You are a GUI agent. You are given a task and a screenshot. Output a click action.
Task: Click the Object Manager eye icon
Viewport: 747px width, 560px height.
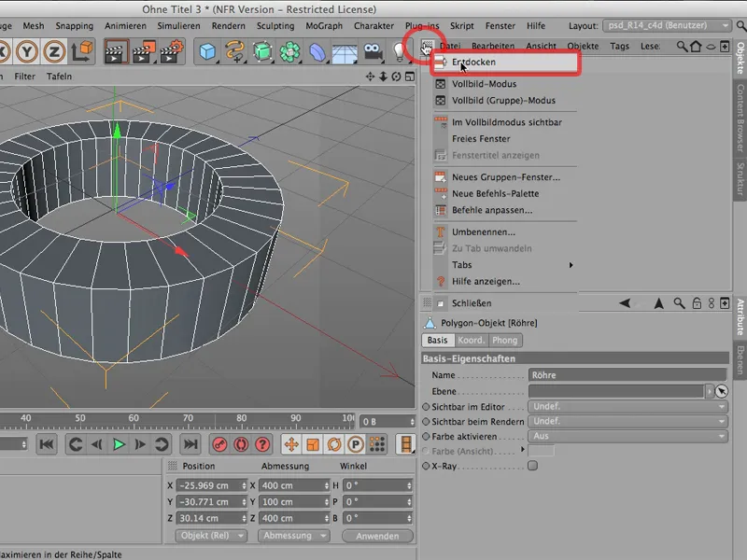coord(711,47)
